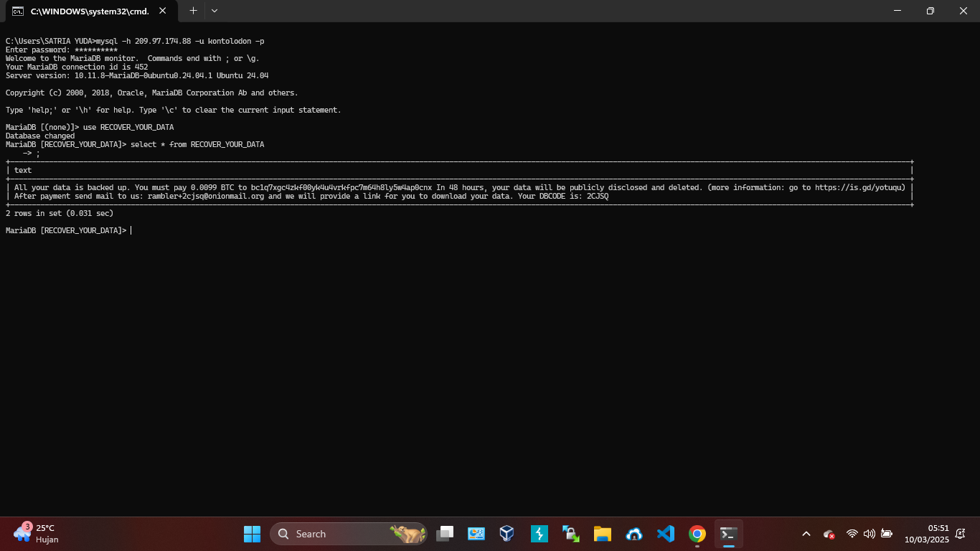The image size is (980, 551).
Task: Click the volume speaker tray icon
Action: 870,534
